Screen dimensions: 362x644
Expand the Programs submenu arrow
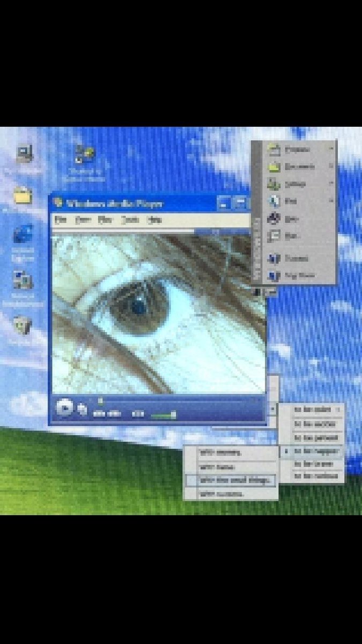[x=331, y=149]
